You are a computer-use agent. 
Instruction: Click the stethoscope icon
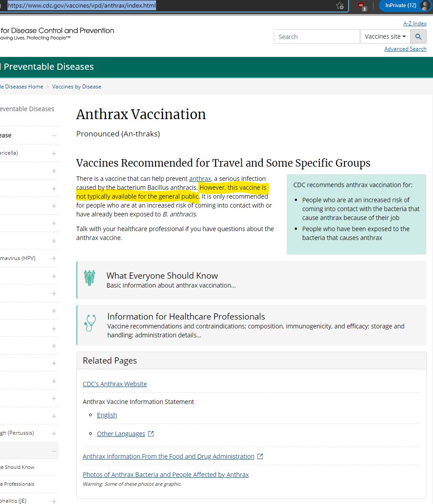tap(90, 323)
